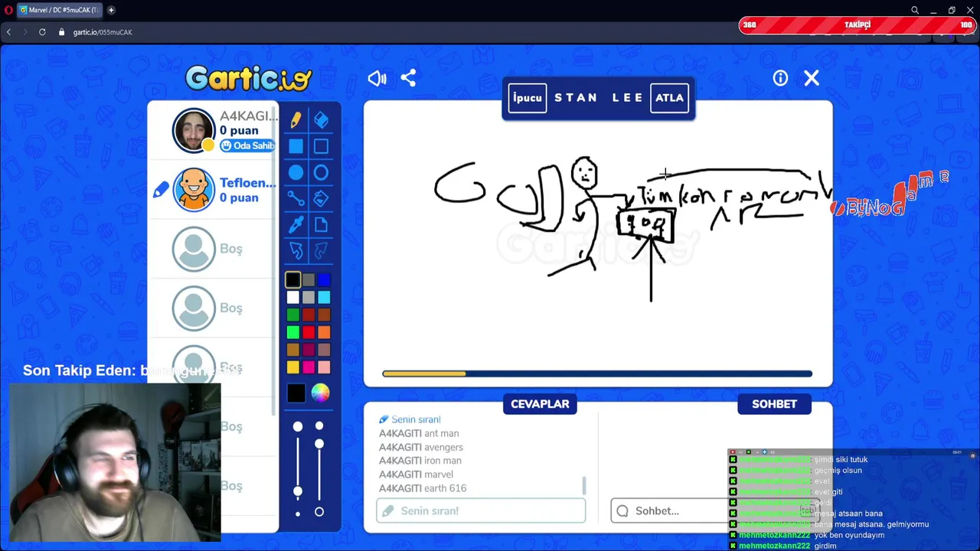Pick the orange color swatch
Image resolution: width=980 pixels, height=551 pixels.
(x=324, y=332)
